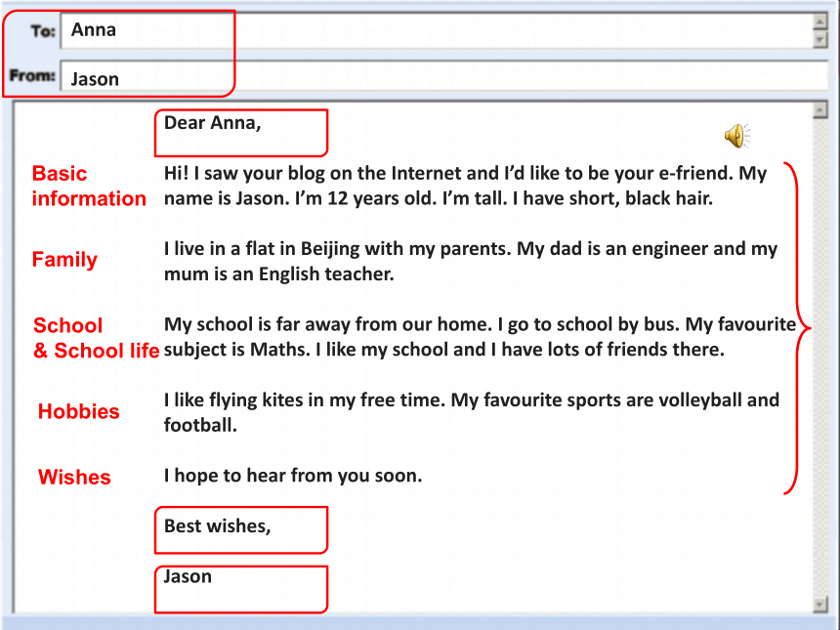Click the 'Basic information' label
840x630 pixels.
[x=89, y=186]
